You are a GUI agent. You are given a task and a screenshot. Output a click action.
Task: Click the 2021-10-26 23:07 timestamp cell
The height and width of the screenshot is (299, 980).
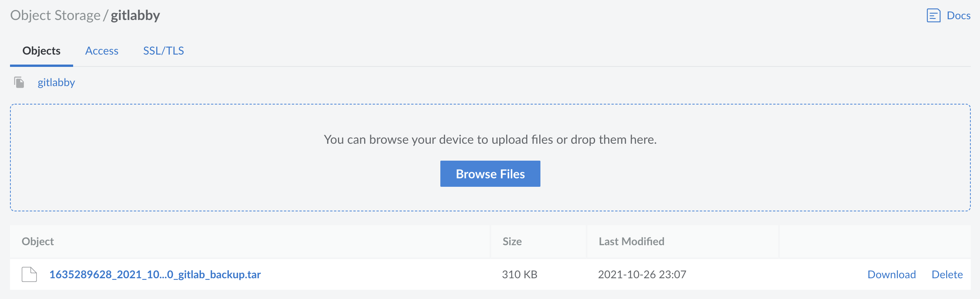click(642, 274)
